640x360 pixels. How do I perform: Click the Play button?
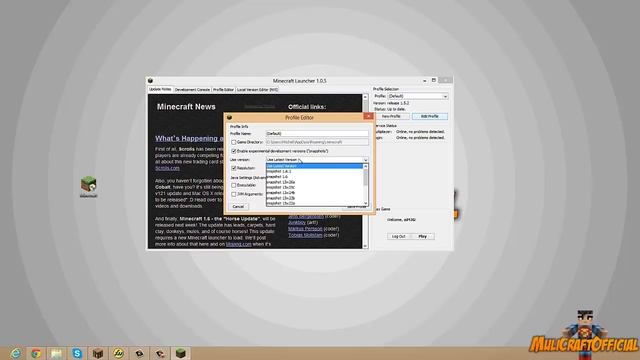coord(423,236)
